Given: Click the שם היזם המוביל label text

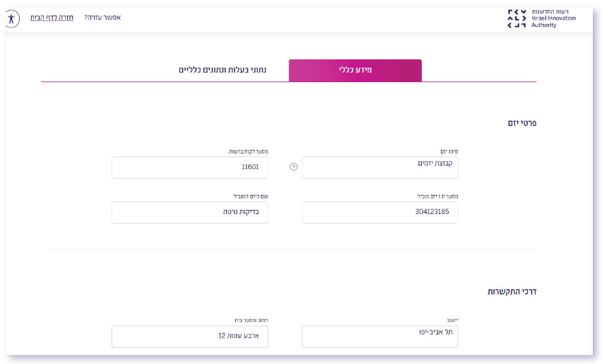Looking at the screenshot, I should point(250,196).
